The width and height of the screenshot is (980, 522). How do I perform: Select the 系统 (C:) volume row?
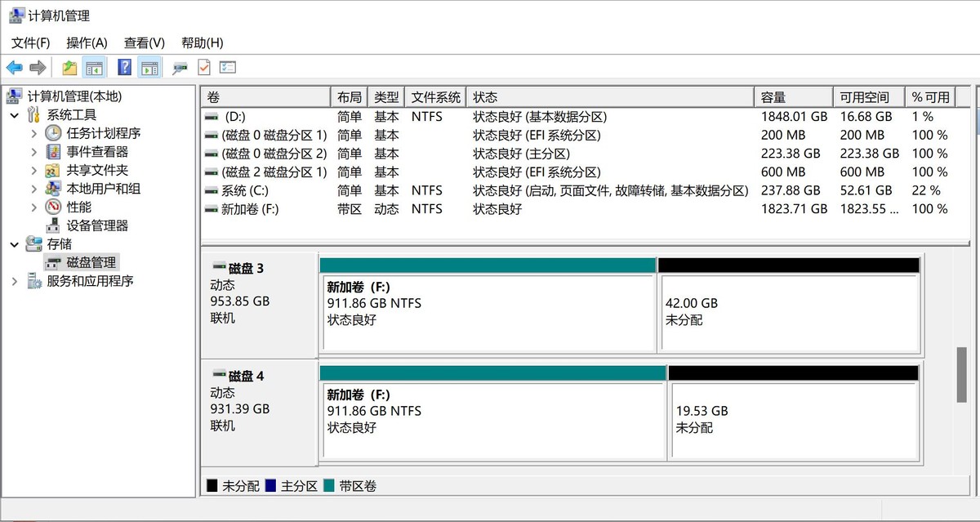pos(477,190)
